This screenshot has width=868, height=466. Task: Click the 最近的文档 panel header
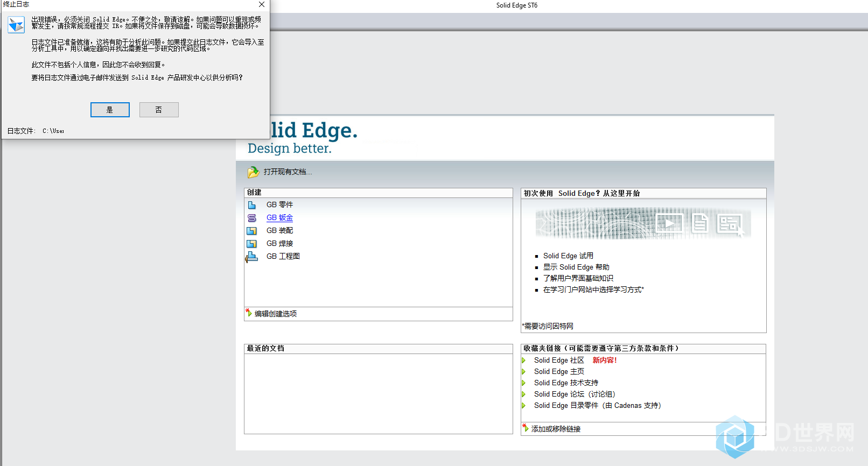379,349
